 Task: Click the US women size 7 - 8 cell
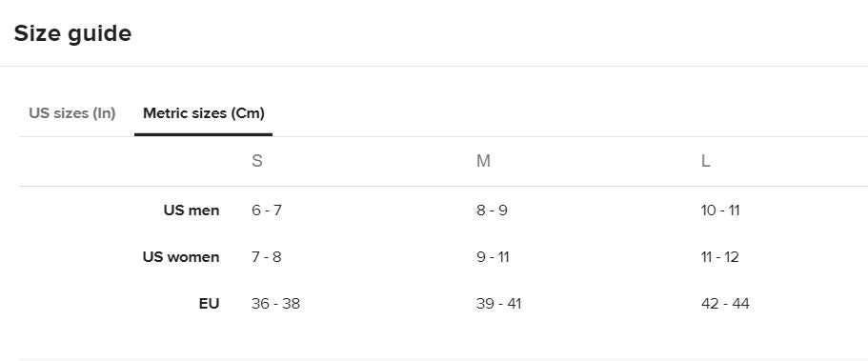click(x=266, y=257)
